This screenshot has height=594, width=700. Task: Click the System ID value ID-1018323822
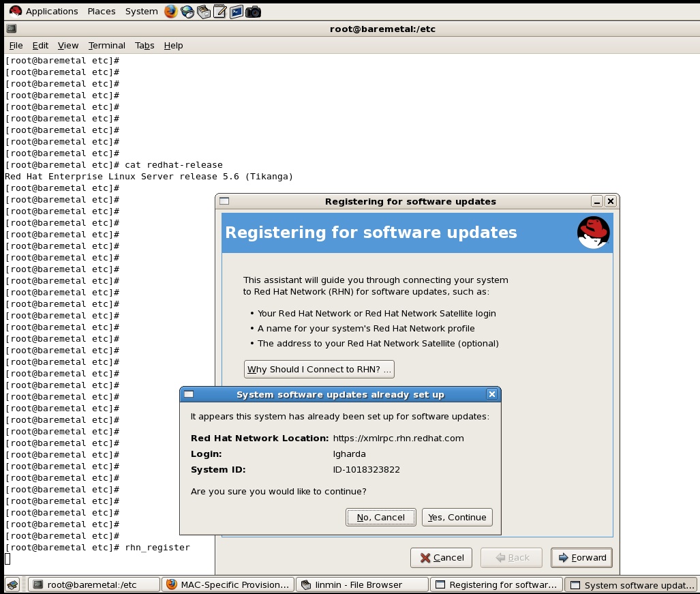tap(367, 469)
